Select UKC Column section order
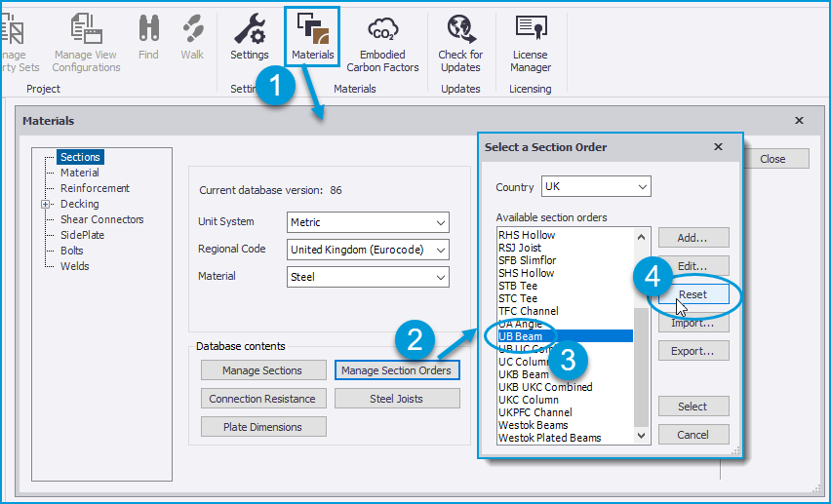The image size is (831, 504). pos(529,400)
